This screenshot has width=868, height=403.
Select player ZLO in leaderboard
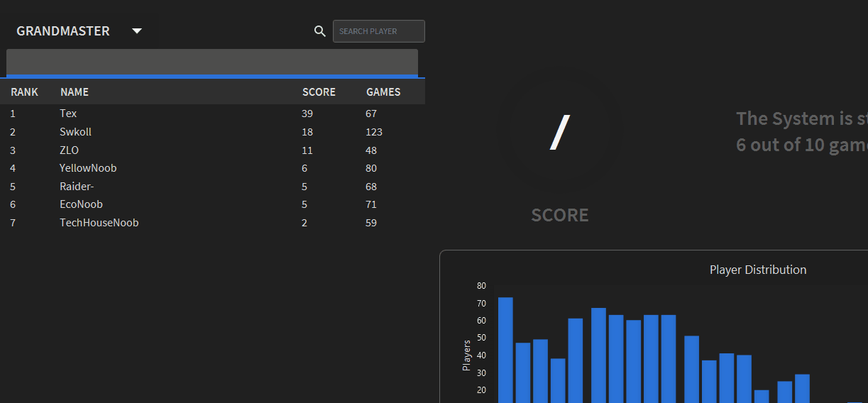(69, 150)
